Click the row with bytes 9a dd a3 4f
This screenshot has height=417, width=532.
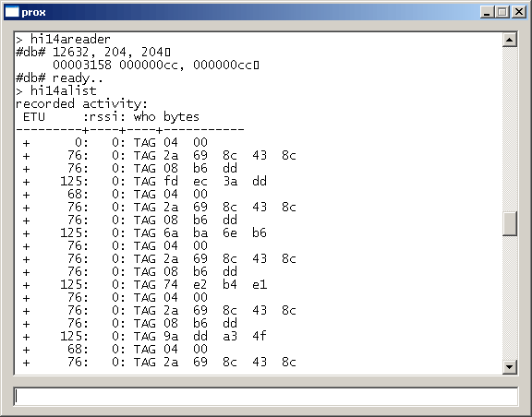pyautogui.click(x=144, y=337)
